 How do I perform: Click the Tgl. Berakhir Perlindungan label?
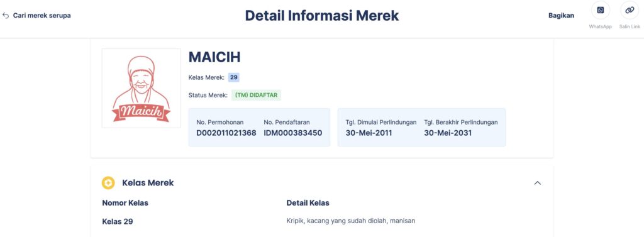pyautogui.click(x=461, y=122)
